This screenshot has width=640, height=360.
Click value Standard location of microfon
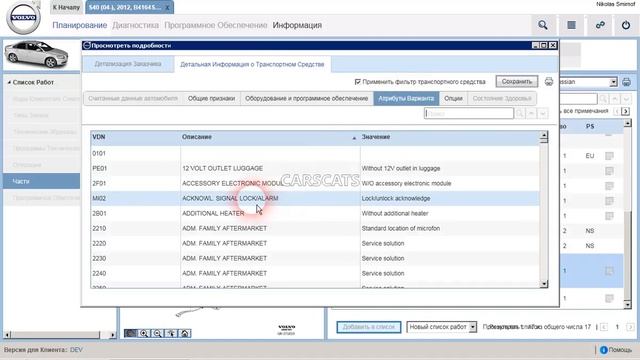point(400,229)
